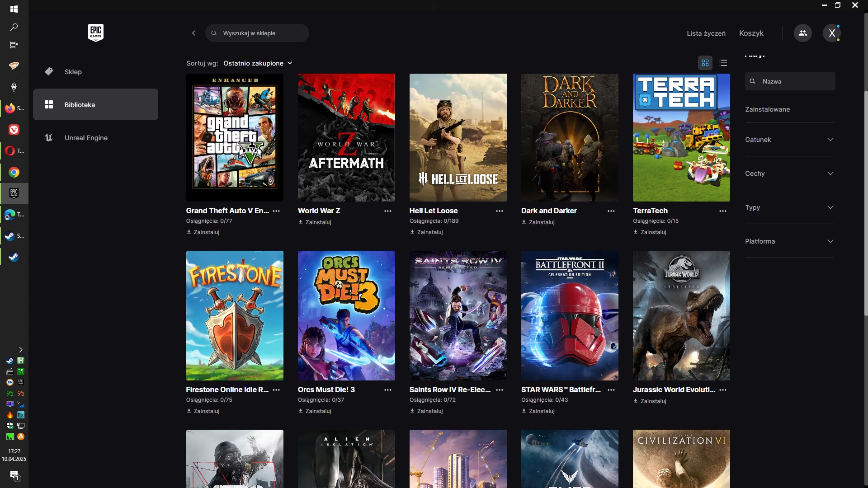Toggle the Zainstalowane filter
Screen dimensions: 868x488
[767, 109]
